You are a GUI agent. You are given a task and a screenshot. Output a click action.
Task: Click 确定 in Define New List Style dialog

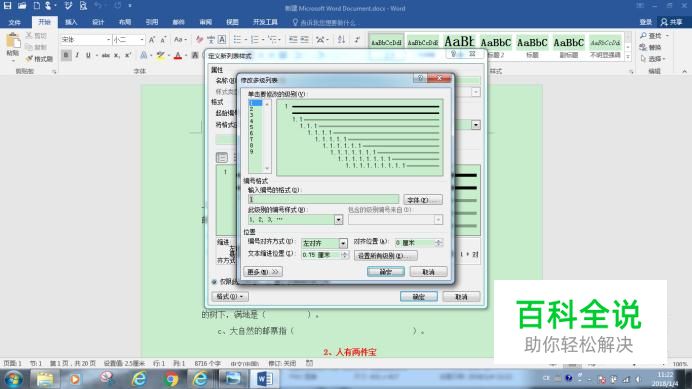419,297
